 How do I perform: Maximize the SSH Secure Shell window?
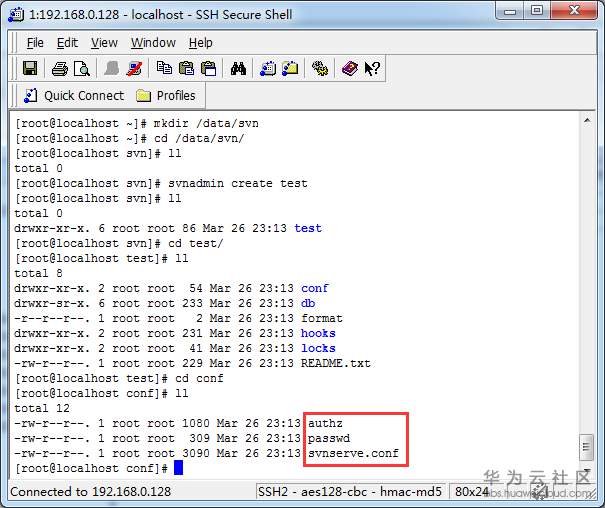tap(537, 10)
